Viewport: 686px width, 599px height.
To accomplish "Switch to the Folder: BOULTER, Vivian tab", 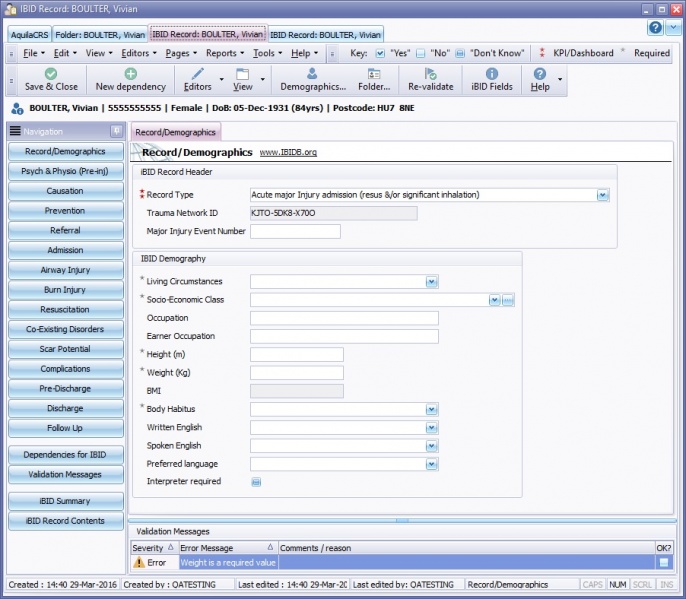I will [100, 35].
